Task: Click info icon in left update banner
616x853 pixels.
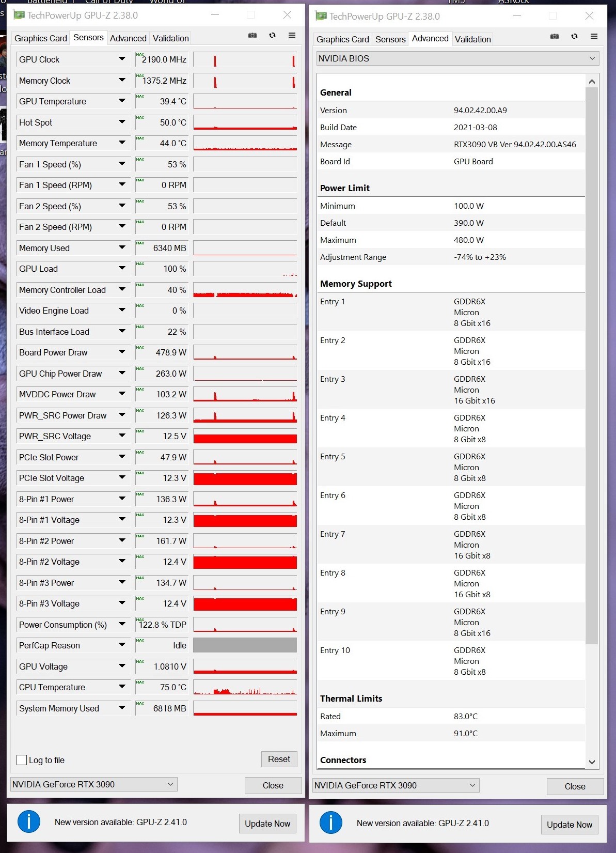Action: point(29,821)
